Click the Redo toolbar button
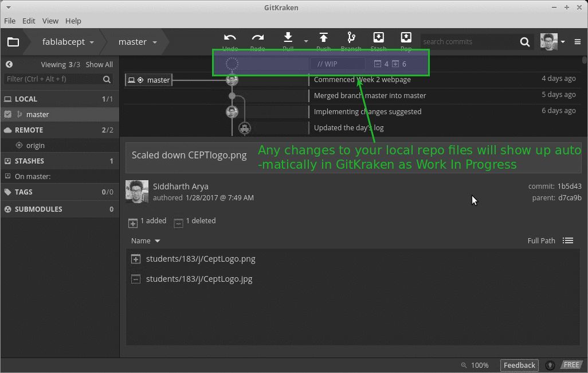 pos(258,42)
